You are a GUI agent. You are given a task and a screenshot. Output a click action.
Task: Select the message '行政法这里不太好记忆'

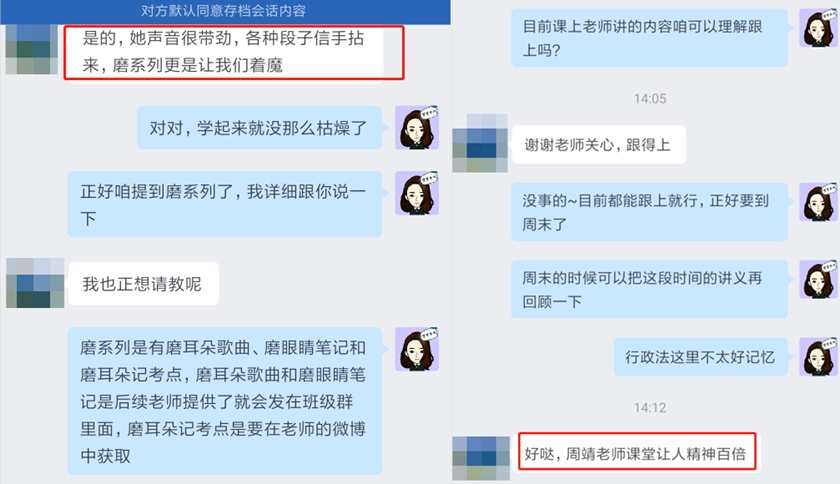[x=701, y=356]
